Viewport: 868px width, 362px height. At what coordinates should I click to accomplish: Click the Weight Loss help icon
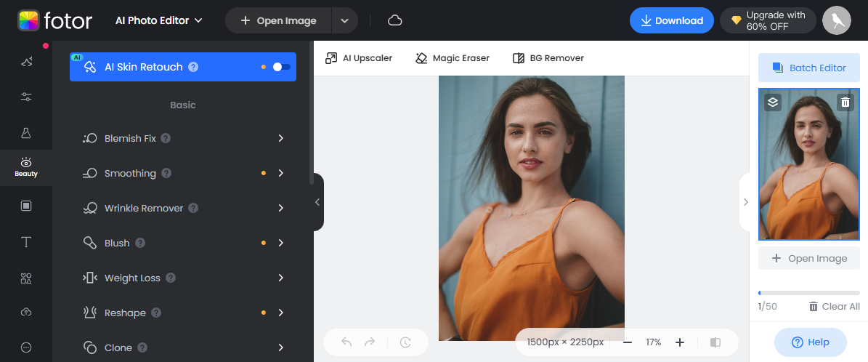[171, 278]
